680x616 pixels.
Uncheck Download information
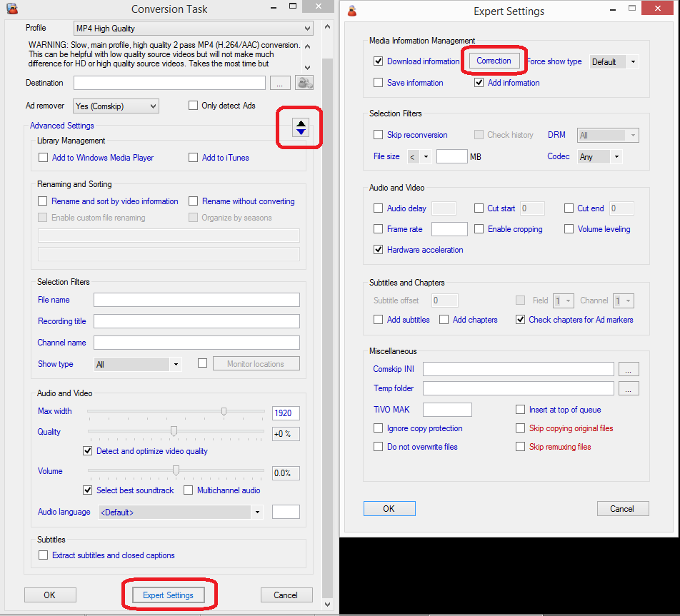point(378,61)
